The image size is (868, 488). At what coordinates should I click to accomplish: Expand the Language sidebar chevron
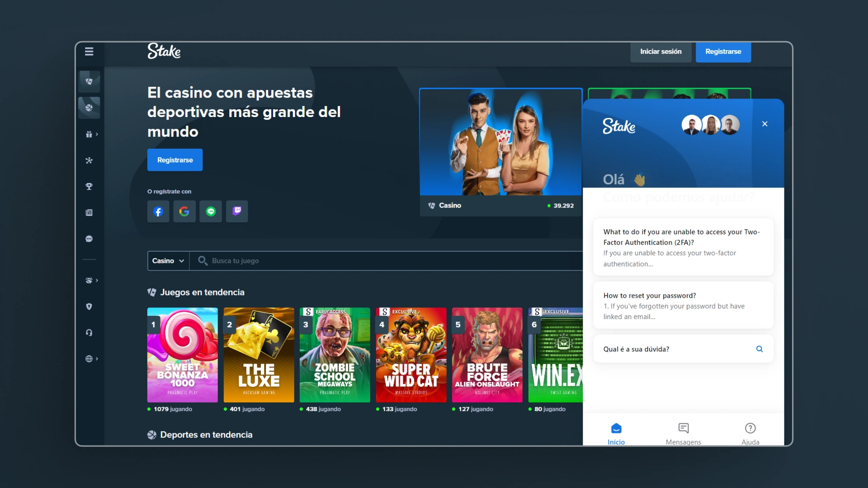(x=97, y=359)
